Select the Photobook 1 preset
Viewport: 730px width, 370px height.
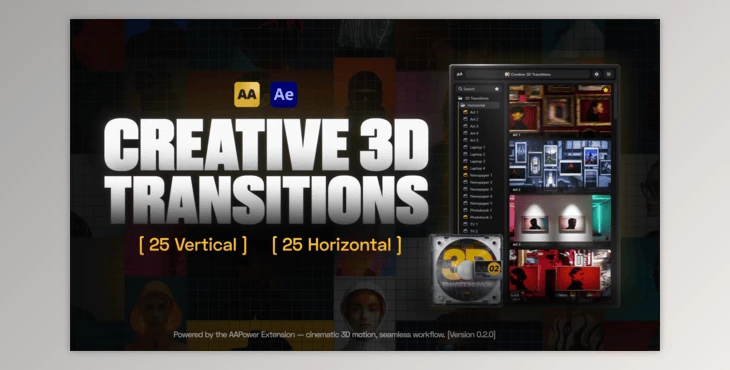[x=477, y=210]
